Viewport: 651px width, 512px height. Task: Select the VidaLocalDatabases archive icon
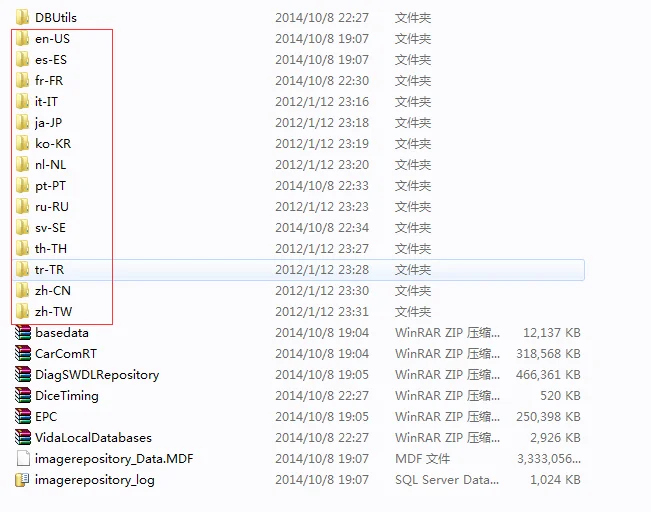(23, 437)
